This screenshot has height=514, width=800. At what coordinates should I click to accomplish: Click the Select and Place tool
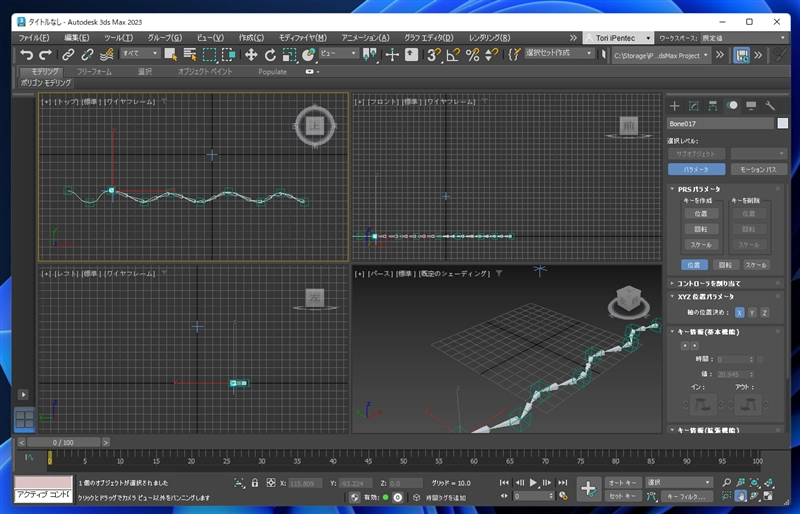click(x=308, y=55)
